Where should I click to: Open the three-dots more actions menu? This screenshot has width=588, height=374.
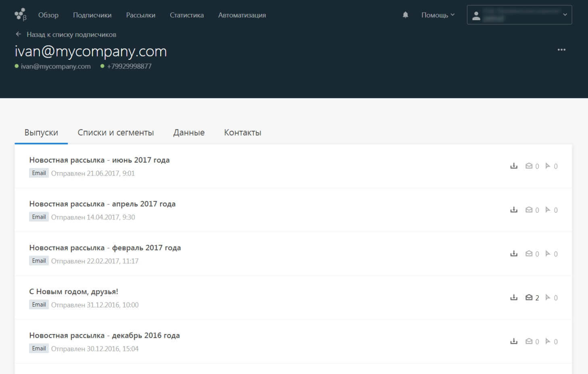tap(561, 50)
